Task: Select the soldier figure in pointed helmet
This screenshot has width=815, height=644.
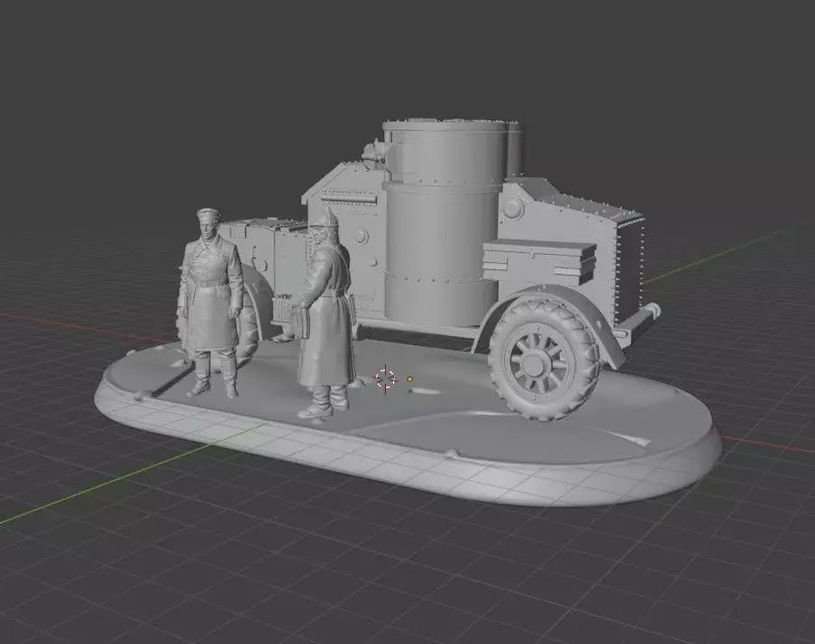Action: pyautogui.click(x=326, y=314)
